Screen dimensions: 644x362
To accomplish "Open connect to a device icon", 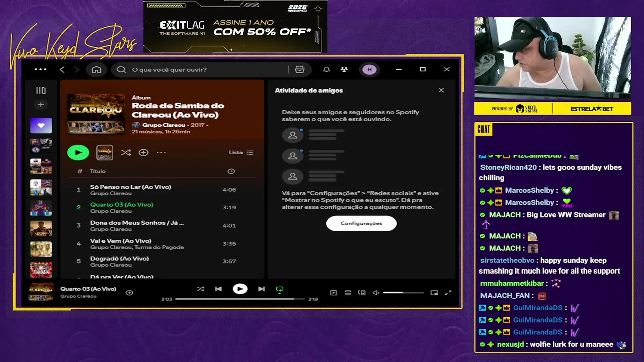I will [x=362, y=292].
